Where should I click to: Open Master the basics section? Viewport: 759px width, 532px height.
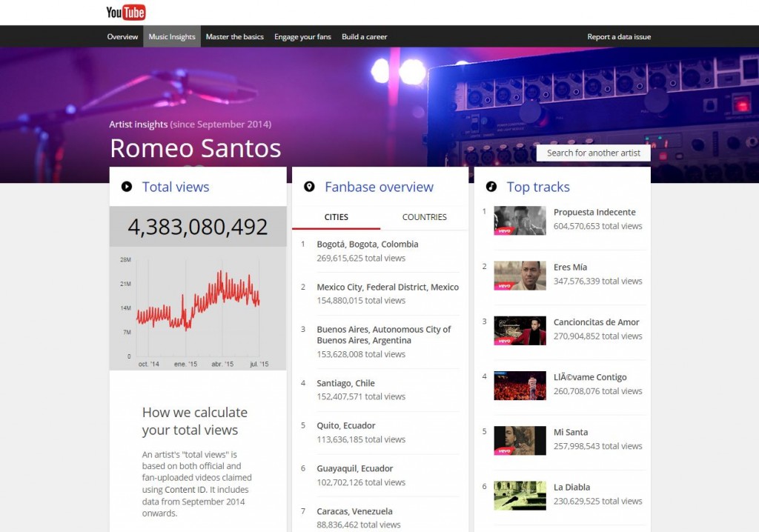coord(235,37)
